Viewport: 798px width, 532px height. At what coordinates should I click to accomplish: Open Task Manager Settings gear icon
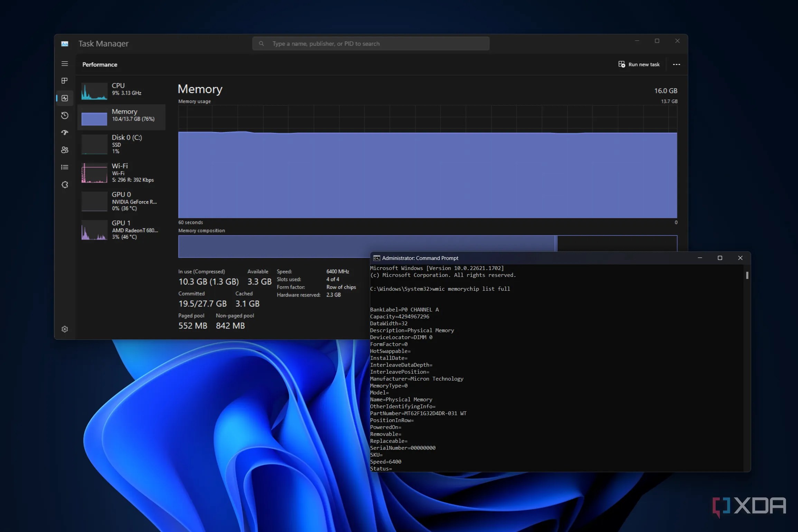[65, 329]
